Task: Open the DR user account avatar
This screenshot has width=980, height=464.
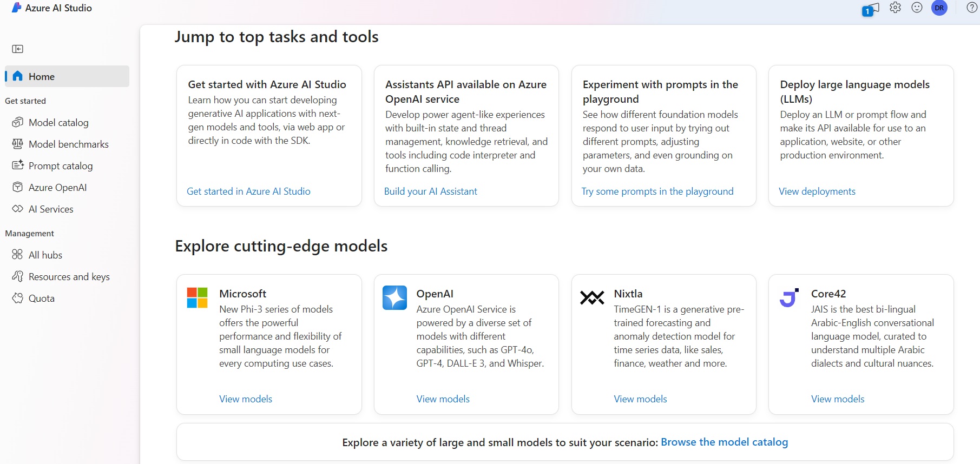Action: [939, 8]
